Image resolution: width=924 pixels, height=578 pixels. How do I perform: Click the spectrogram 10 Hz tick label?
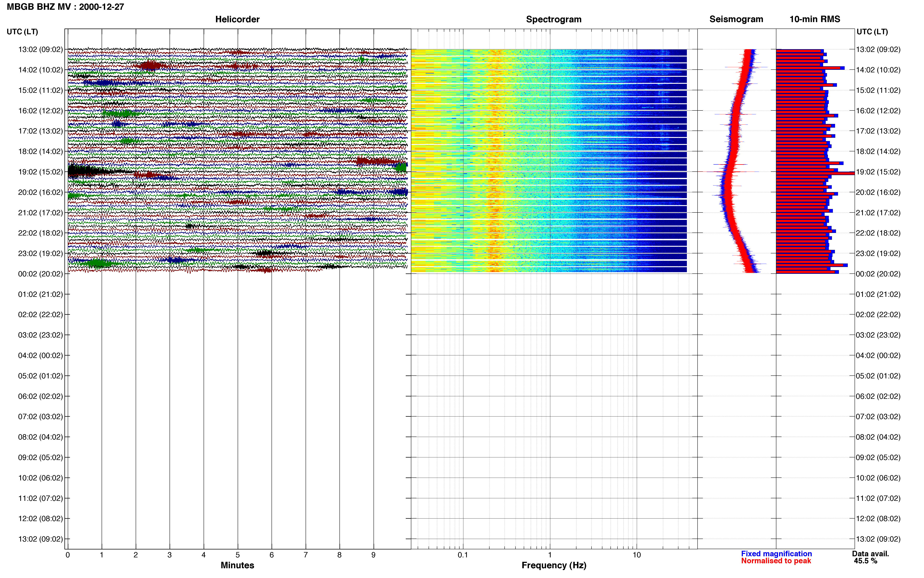click(637, 555)
